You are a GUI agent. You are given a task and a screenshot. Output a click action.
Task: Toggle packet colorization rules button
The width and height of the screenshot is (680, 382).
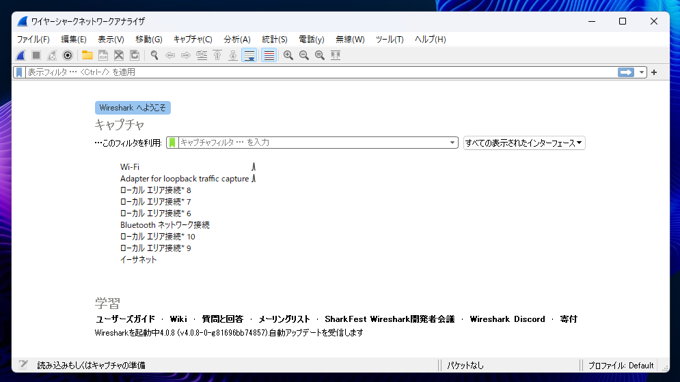point(269,56)
